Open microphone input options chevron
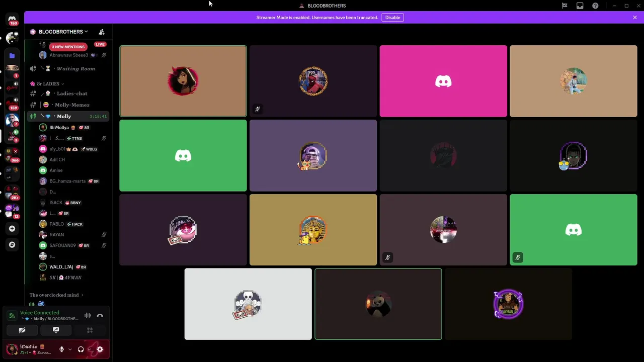The width and height of the screenshot is (644, 362). click(x=70, y=349)
